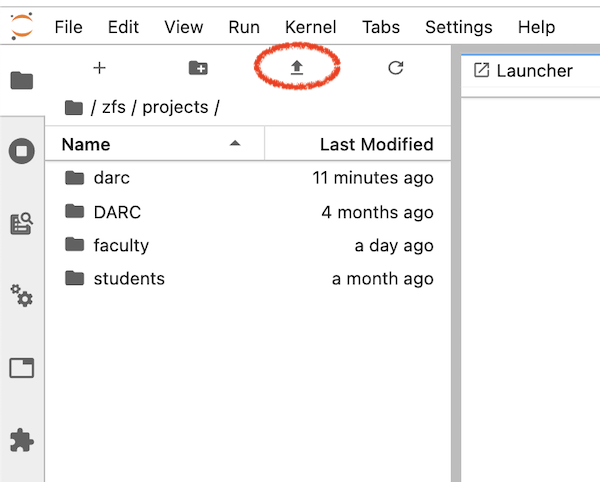This screenshot has width=600, height=482.
Task: Select the faculty folder
Action: (x=121, y=245)
